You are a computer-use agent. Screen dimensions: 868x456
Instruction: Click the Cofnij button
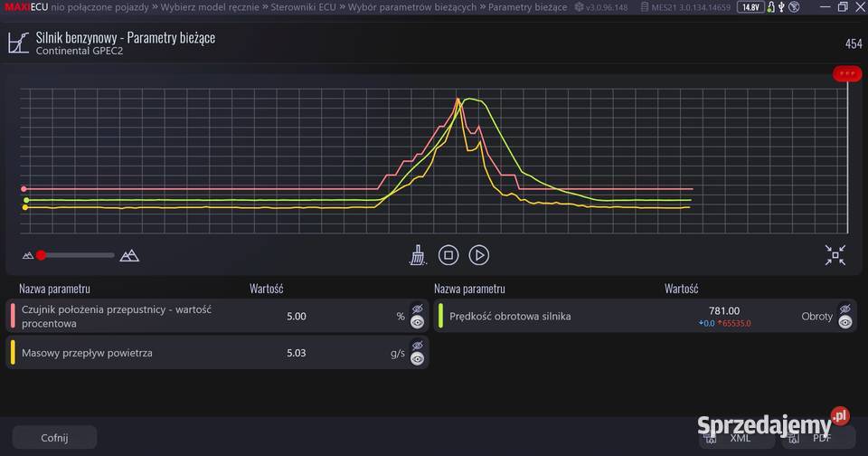pos(54,438)
